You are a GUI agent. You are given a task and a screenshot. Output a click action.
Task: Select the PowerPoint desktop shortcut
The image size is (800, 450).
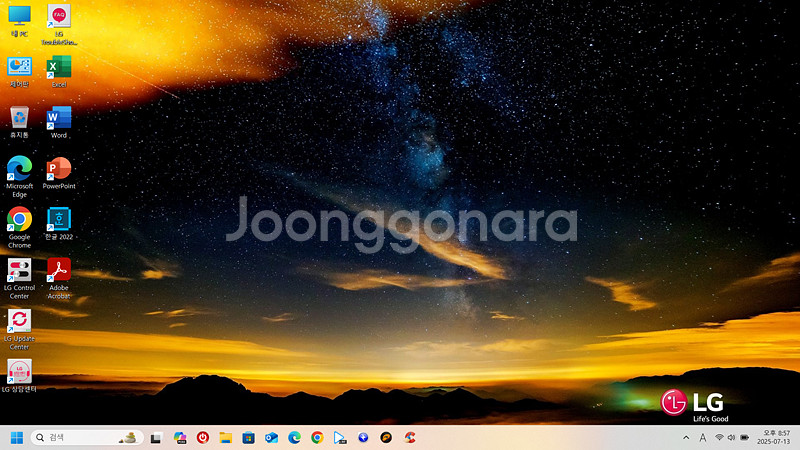pos(59,173)
